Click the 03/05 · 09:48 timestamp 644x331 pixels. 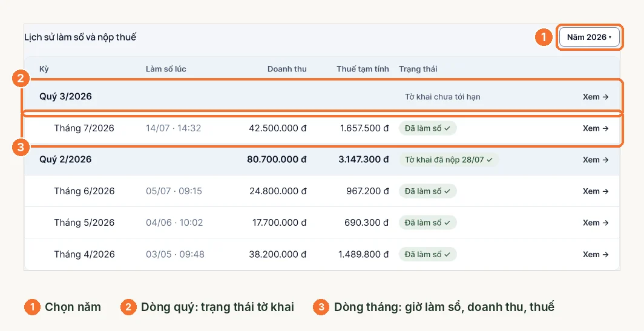click(175, 254)
